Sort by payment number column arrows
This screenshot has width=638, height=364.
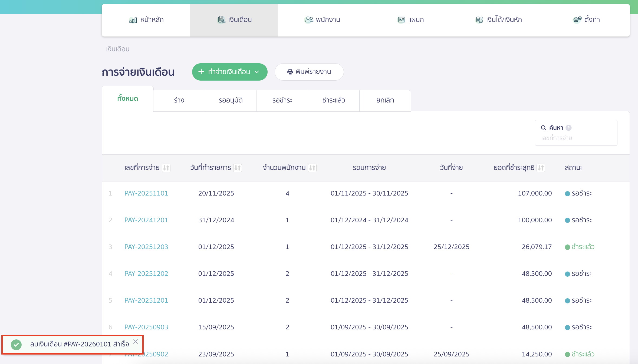(x=166, y=168)
